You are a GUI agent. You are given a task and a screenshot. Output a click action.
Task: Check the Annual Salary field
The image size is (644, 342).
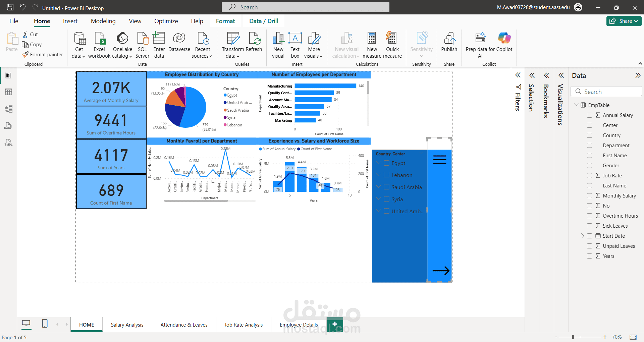pyautogui.click(x=589, y=115)
